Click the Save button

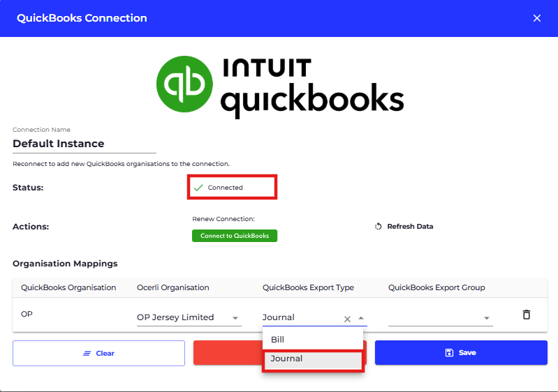[461, 352]
